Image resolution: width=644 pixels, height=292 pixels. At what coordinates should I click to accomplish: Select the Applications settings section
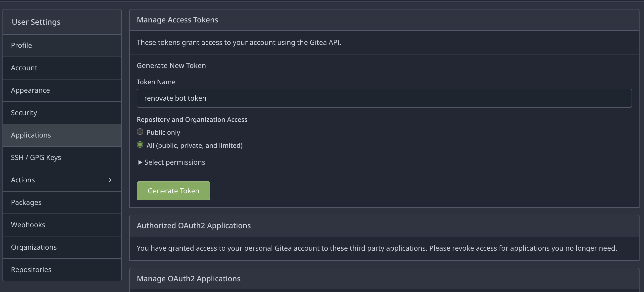pyautogui.click(x=31, y=135)
